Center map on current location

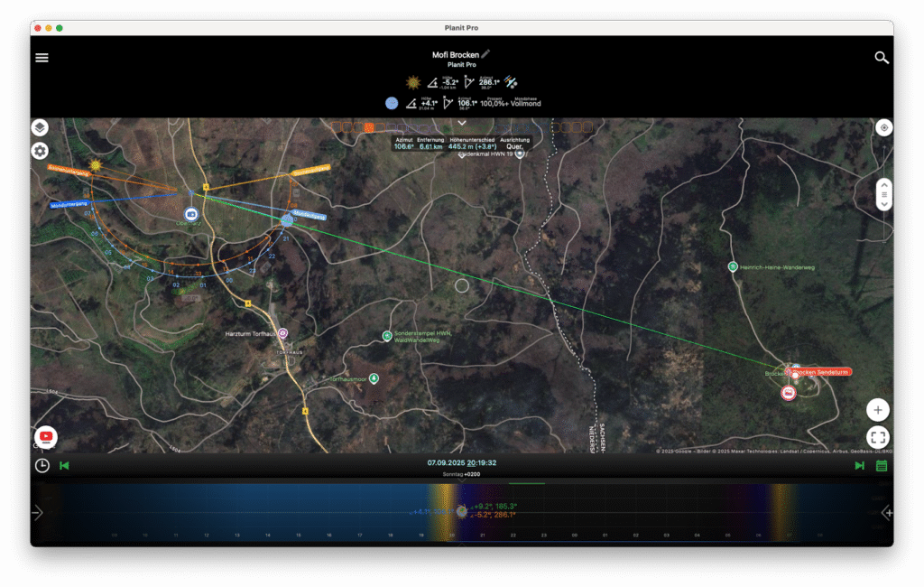pos(883,127)
